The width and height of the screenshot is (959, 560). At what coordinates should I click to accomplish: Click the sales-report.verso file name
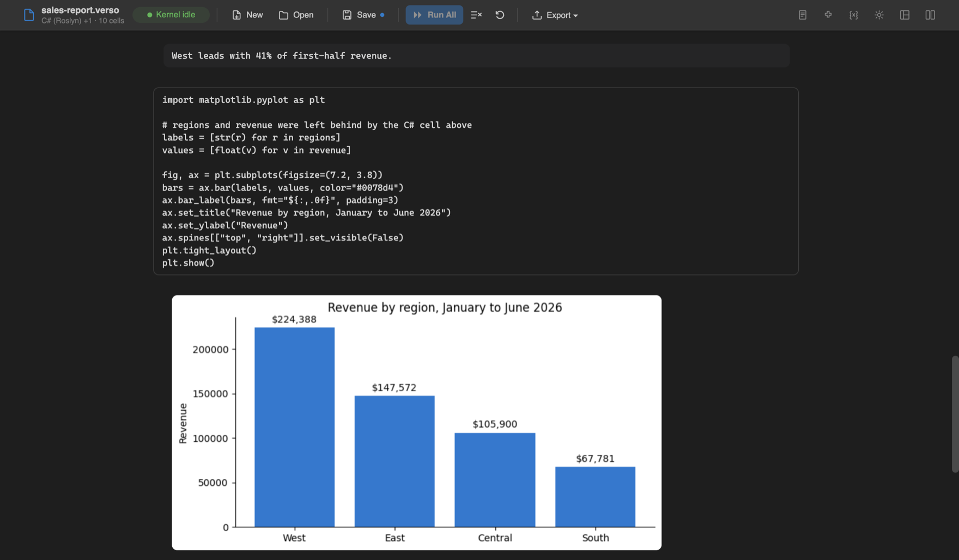[x=80, y=10]
